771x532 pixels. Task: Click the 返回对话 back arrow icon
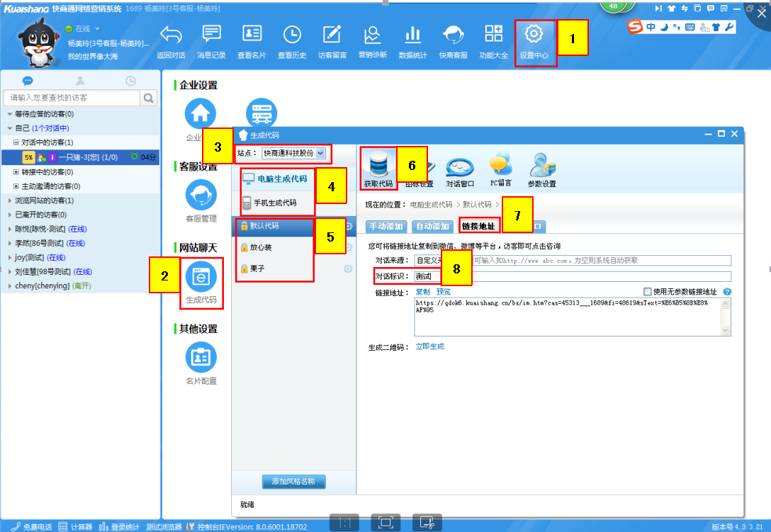(171, 35)
